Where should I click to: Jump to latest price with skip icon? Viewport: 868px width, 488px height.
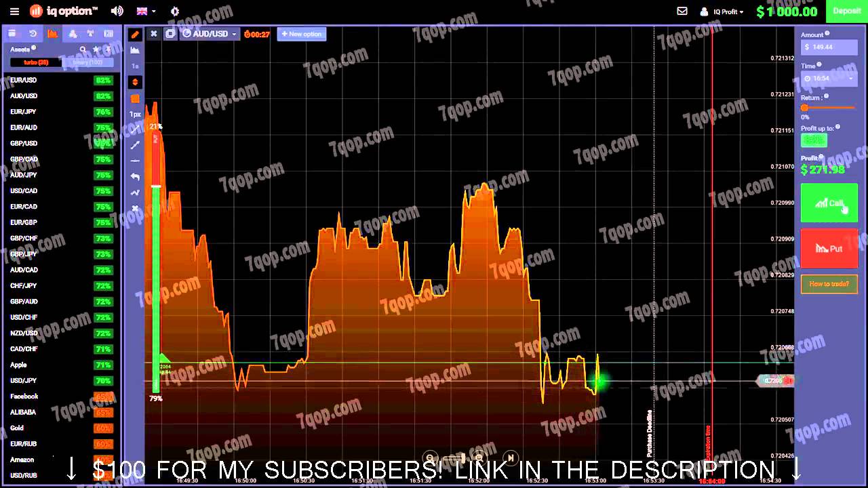511,458
